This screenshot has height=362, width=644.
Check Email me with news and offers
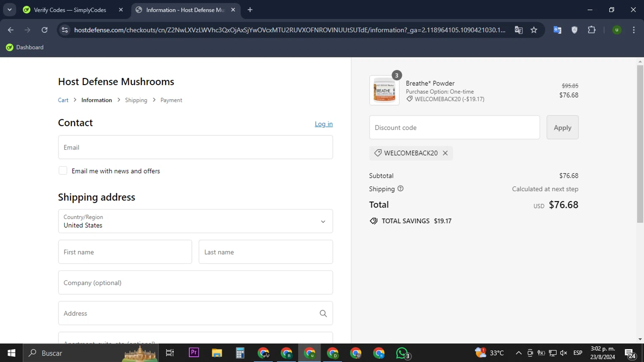63,170
